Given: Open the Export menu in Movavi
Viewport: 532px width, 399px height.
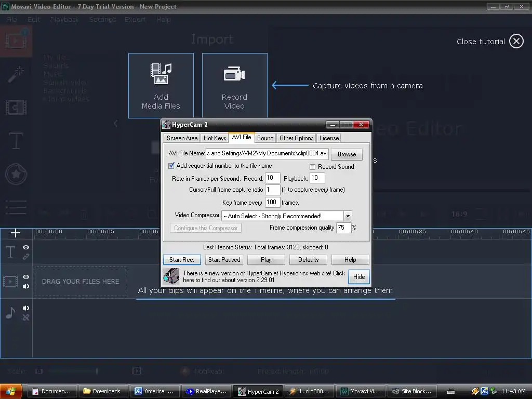Looking at the screenshot, I should point(135,20).
